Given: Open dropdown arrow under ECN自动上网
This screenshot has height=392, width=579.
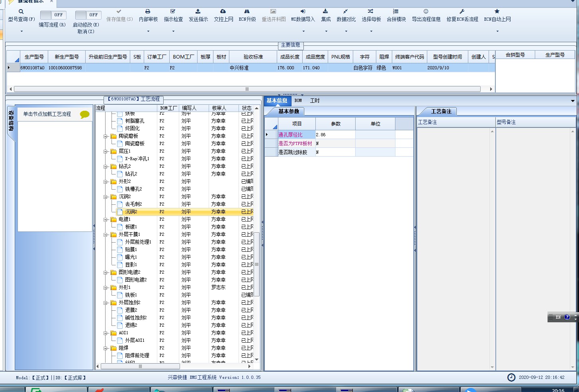Looking at the screenshot, I should 497,31.
